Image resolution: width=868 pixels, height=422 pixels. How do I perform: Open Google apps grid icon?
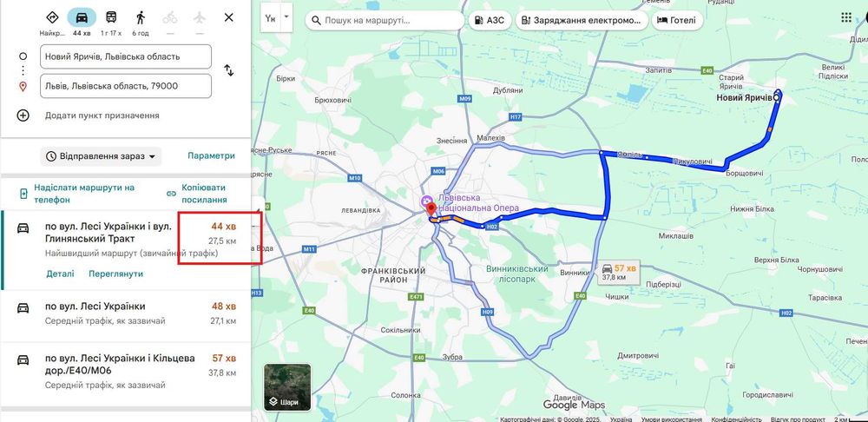[x=845, y=17]
